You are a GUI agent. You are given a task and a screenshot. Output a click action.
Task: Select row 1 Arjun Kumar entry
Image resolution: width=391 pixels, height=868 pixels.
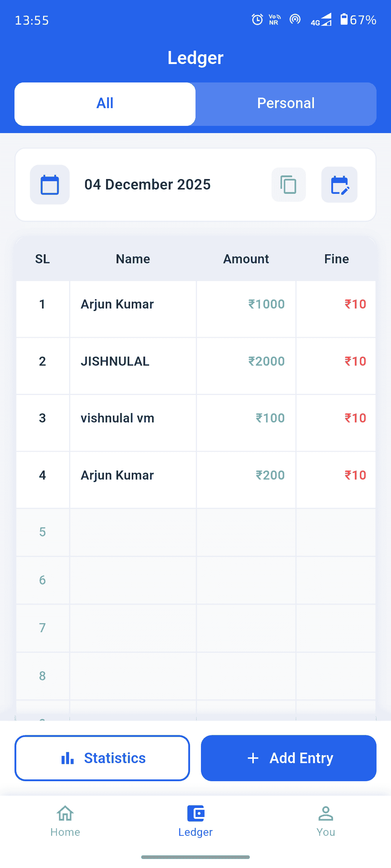pyautogui.click(x=117, y=305)
